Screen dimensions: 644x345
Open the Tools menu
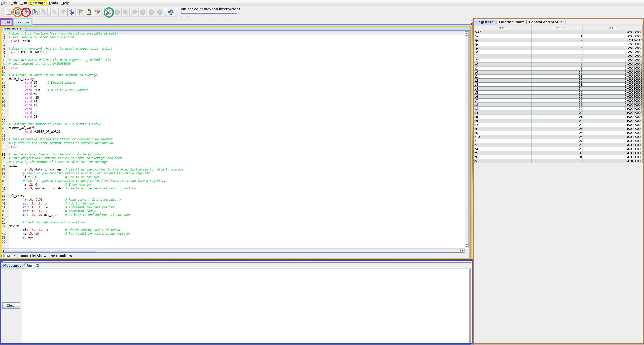pyautogui.click(x=53, y=3)
